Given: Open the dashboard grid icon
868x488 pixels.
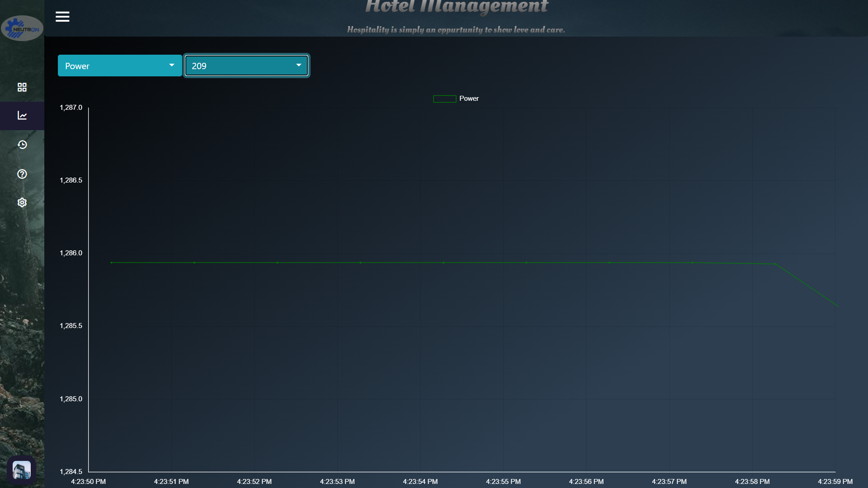Looking at the screenshot, I should click(x=22, y=87).
